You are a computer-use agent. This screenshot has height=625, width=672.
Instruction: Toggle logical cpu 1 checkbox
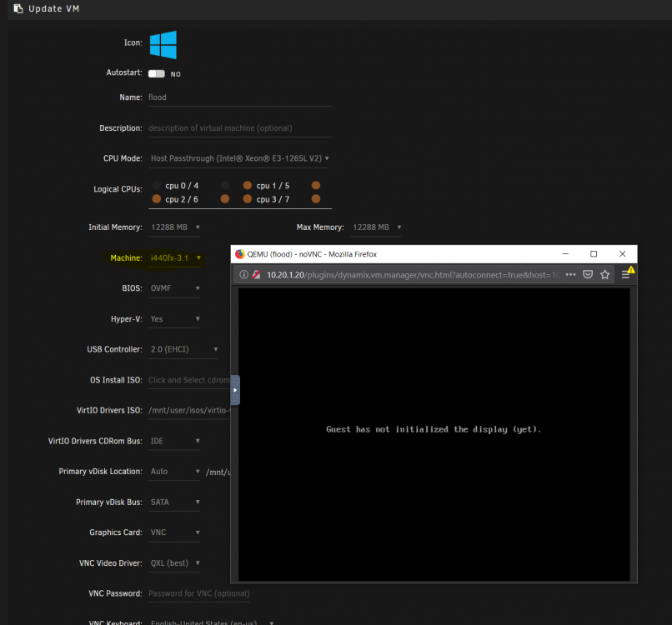pyautogui.click(x=248, y=186)
